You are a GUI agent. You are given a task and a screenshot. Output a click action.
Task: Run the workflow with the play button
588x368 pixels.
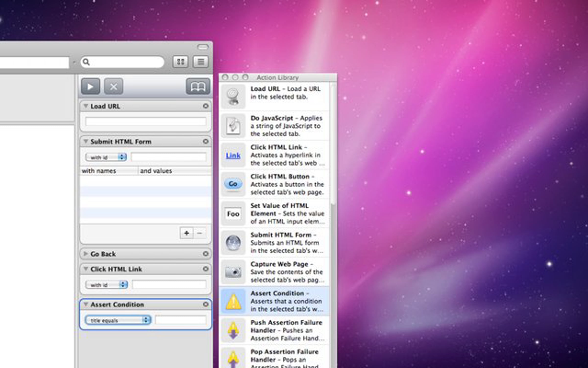coord(90,86)
